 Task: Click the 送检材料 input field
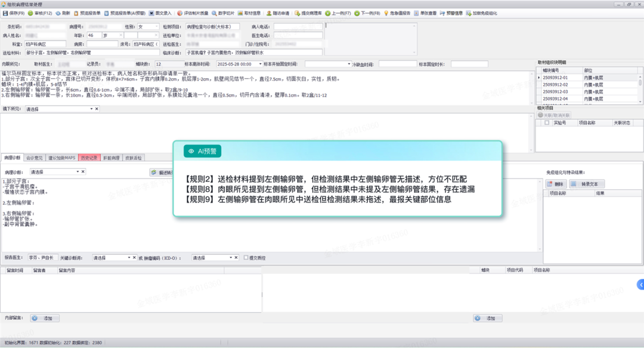tap(92, 53)
